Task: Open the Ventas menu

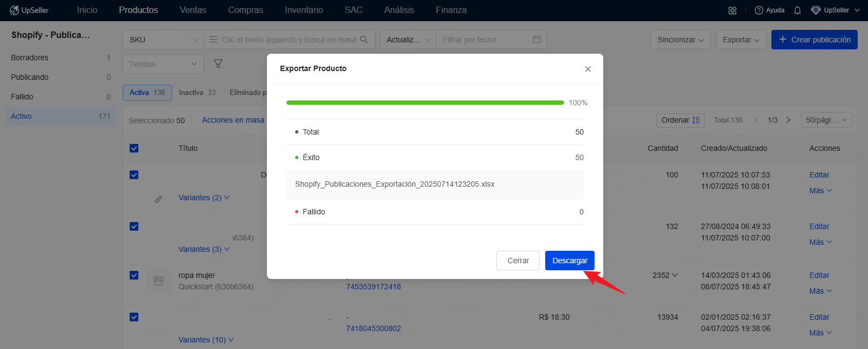Action: coord(193,10)
